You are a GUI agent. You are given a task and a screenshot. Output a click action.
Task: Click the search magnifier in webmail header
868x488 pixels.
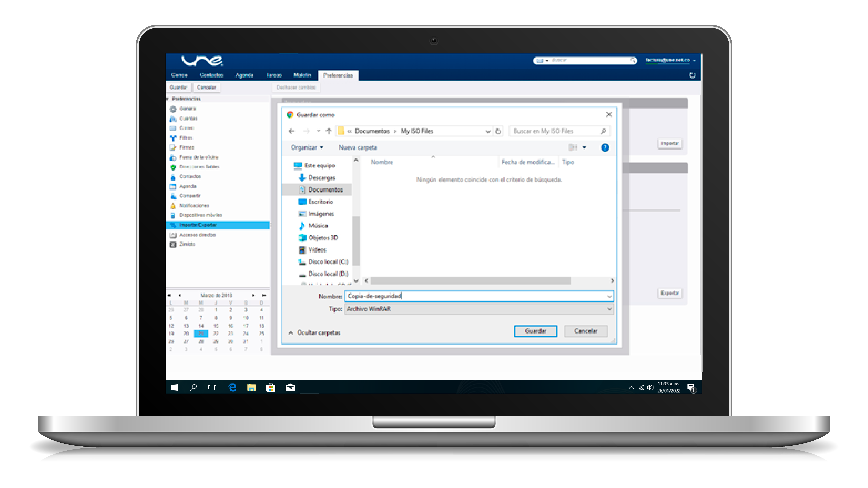click(633, 60)
